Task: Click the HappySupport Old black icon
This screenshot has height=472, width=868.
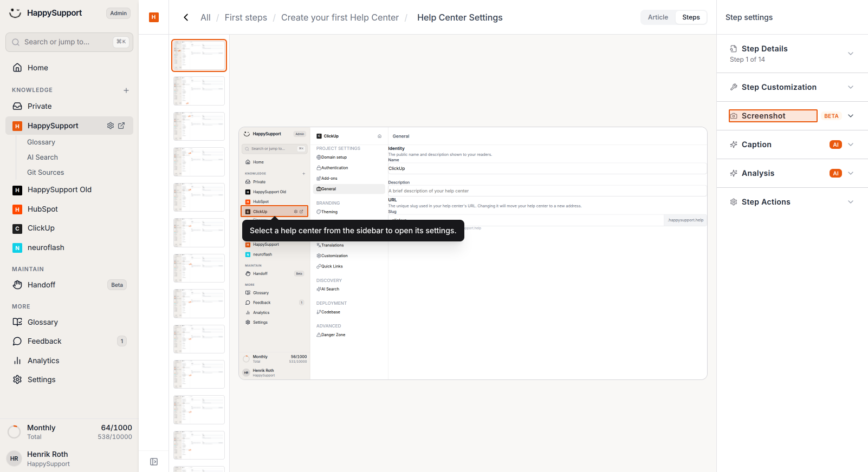Action: click(17, 190)
